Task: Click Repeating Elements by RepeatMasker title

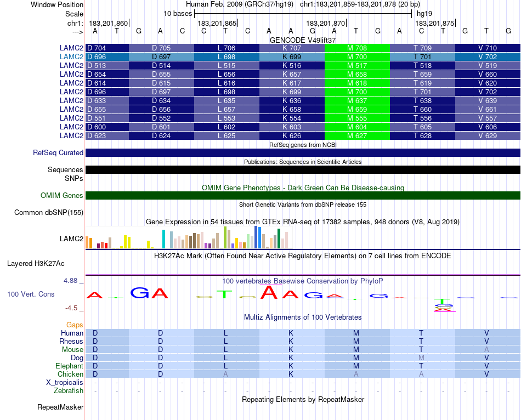Action: [303, 399]
